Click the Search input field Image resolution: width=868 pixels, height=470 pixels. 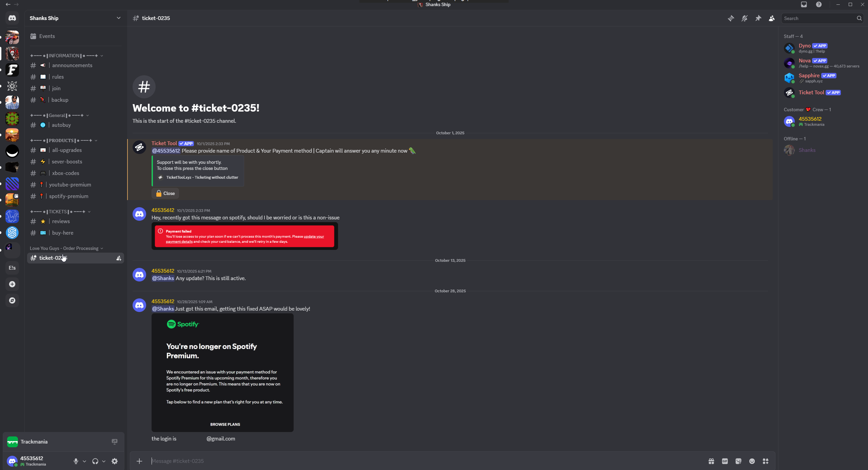click(818, 18)
